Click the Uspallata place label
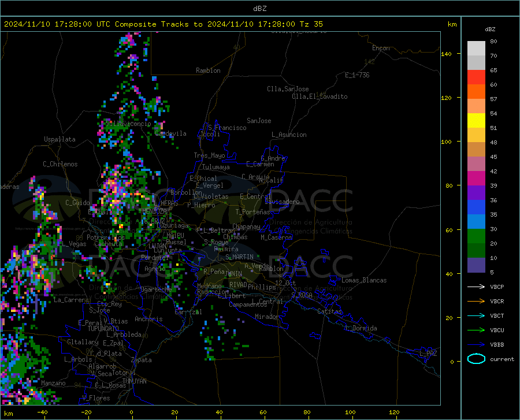The height and width of the screenshot is (420, 520). tap(60, 140)
